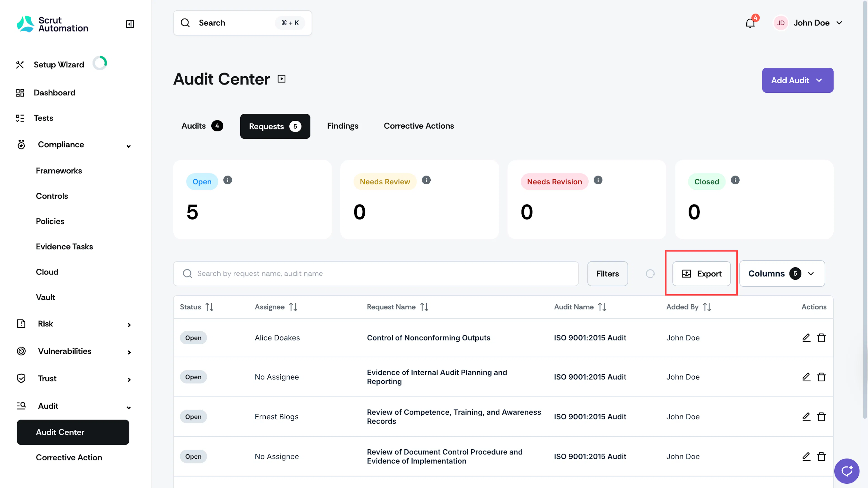The width and height of the screenshot is (868, 488).
Task: Open the Columns selector dropdown
Action: (782, 273)
